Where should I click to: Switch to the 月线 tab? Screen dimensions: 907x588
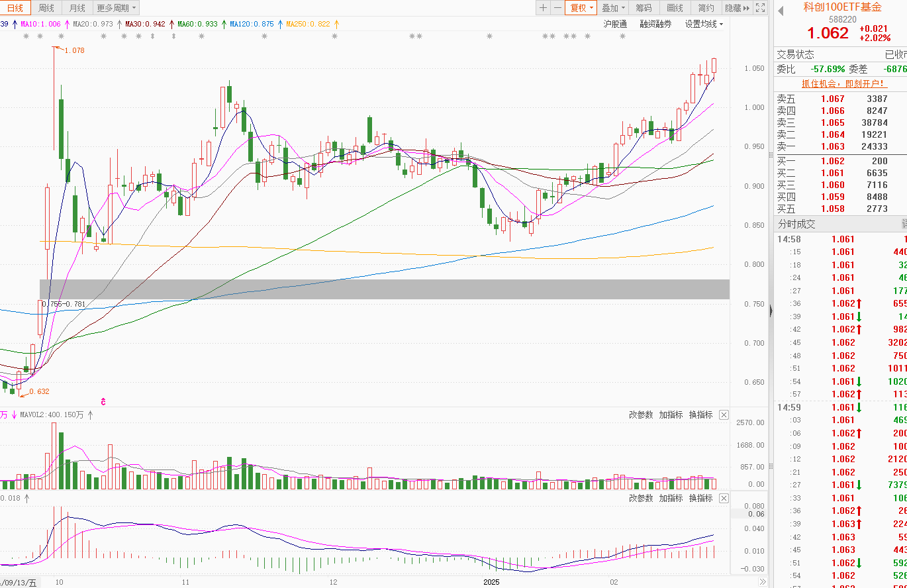(77, 8)
